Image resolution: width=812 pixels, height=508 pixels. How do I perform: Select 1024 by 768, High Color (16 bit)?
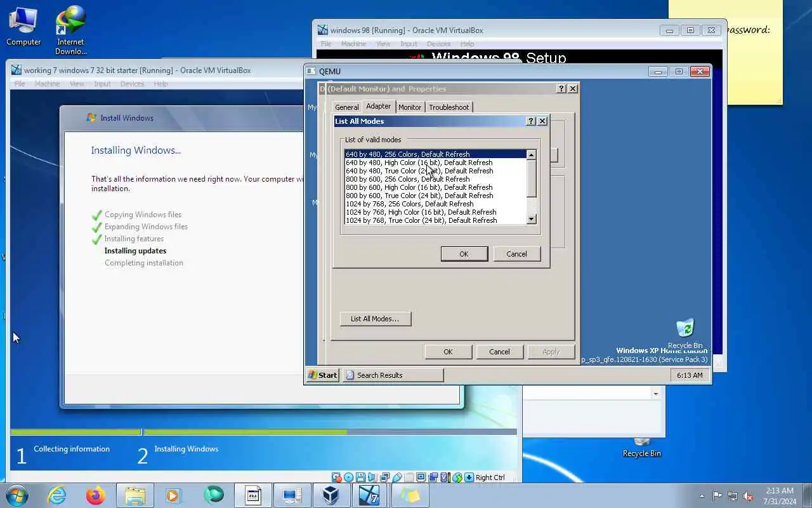(435, 212)
